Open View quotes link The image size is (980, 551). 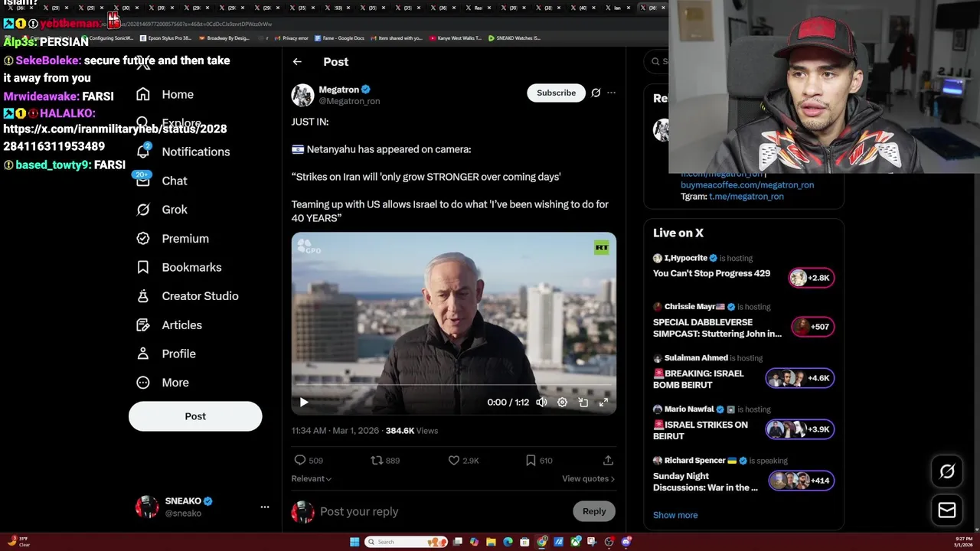pos(588,478)
